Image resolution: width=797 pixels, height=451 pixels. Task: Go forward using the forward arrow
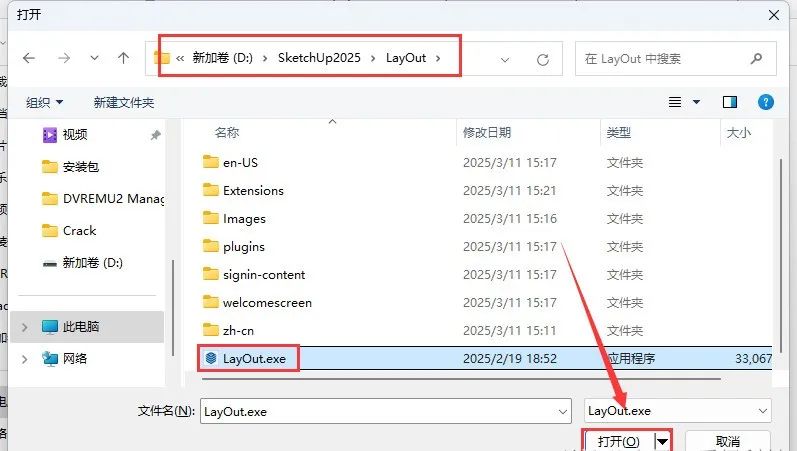[x=64, y=58]
